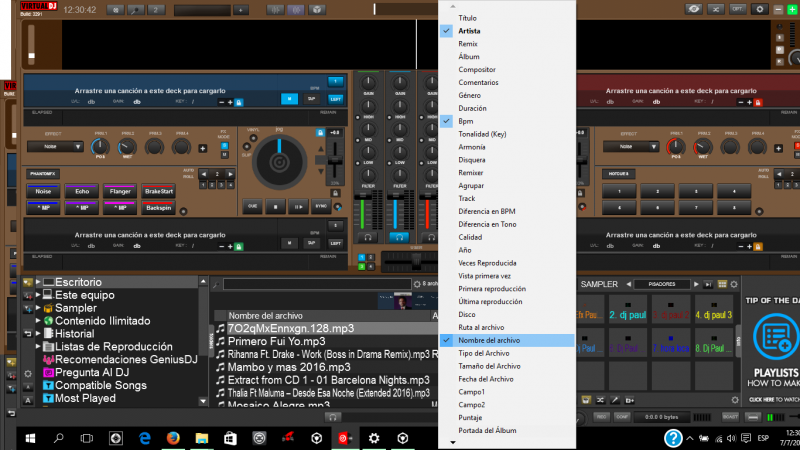Image resolution: width=800 pixels, height=450 pixels.
Task: Open taskbar search magnifier
Action: tap(59, 438)
